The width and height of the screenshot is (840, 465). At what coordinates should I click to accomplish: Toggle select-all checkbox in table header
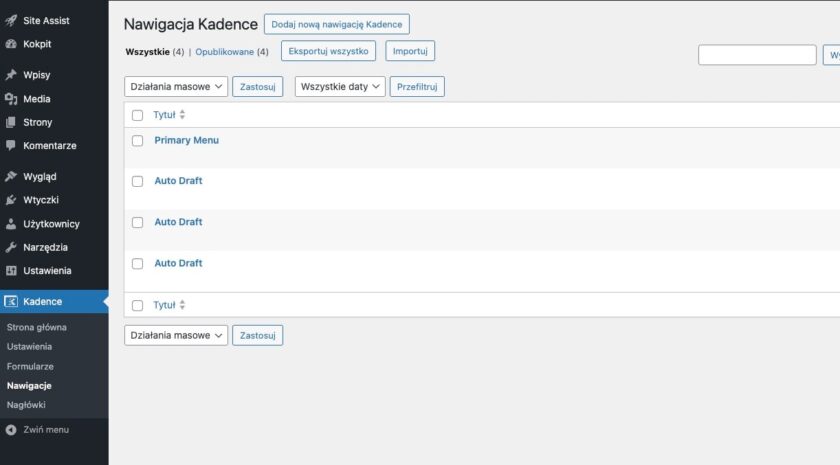coord(138,115)
